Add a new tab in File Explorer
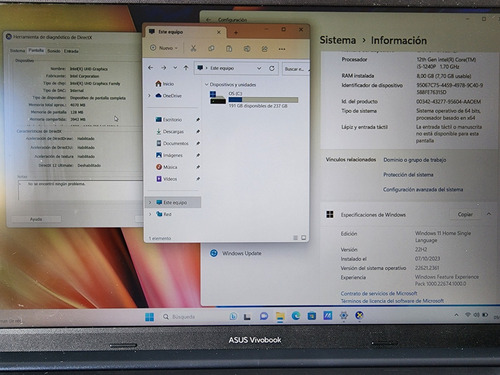This screenshot has height=375, width=500. click(236, 33)
